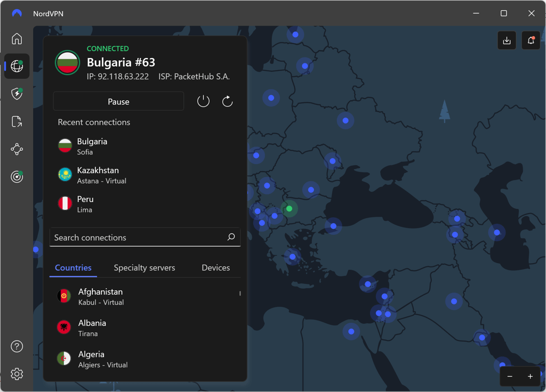Select Albania Tirana server

145,328
